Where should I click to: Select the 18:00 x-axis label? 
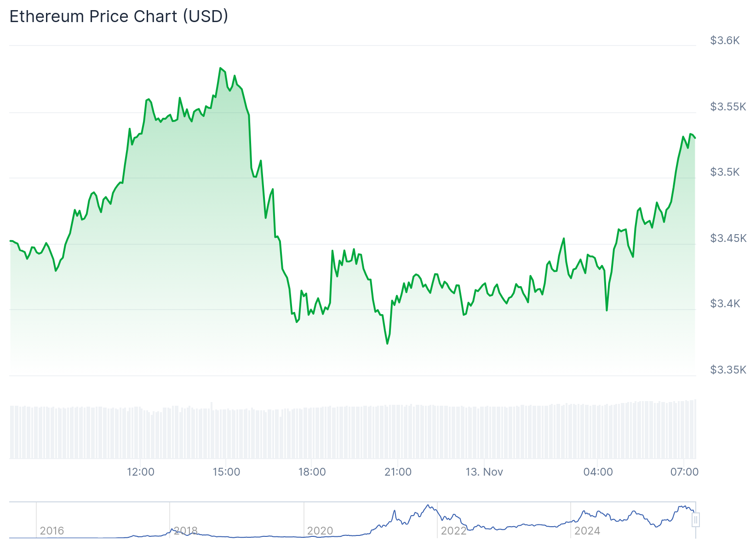312,472
